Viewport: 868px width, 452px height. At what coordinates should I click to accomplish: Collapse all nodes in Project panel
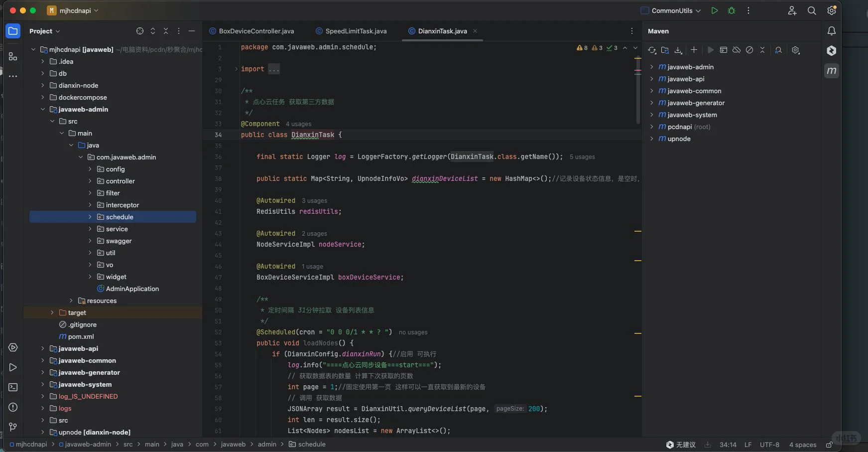(166, 31)
